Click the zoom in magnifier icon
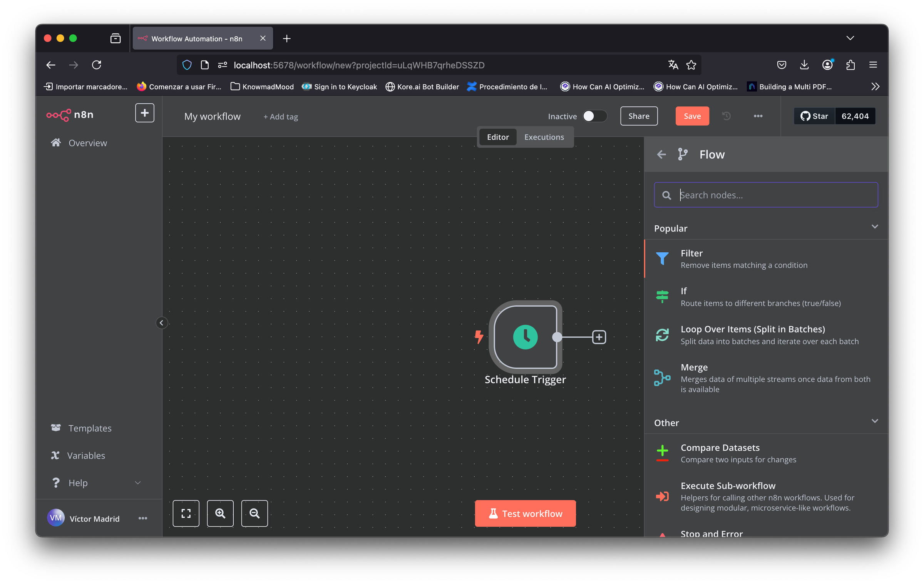 pyautogui.click(x=220, y=513)
